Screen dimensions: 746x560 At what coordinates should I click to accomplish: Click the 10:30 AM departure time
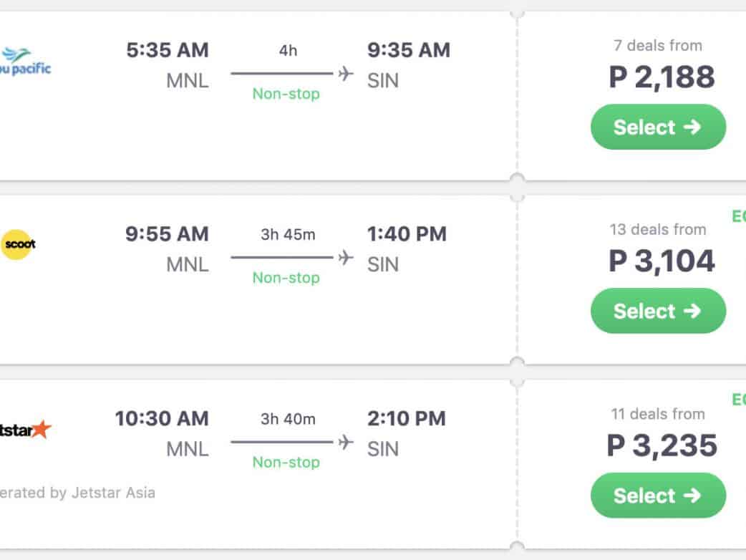point(162,418)
